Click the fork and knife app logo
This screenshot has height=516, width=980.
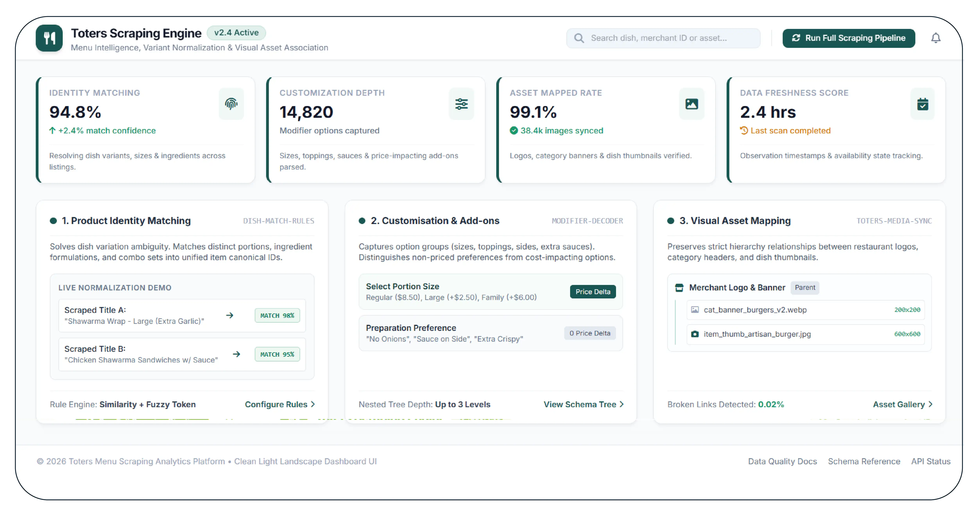click(49, 38)
